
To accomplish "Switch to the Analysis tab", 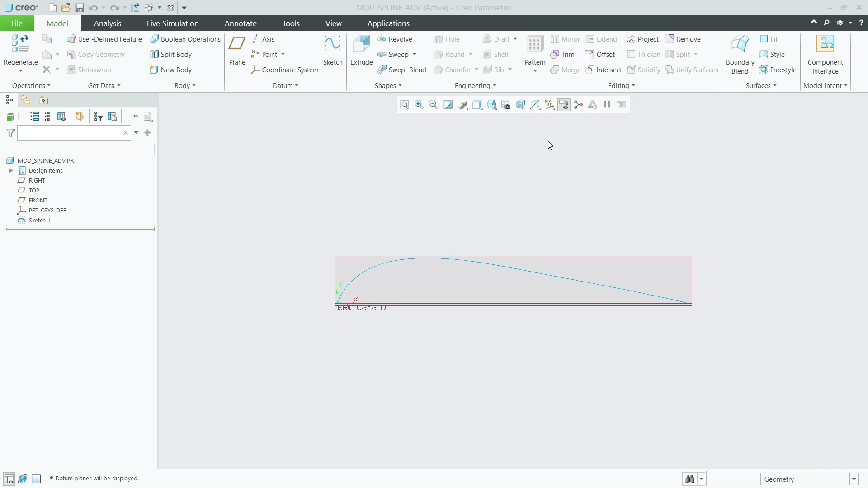I will pos(107,23).
